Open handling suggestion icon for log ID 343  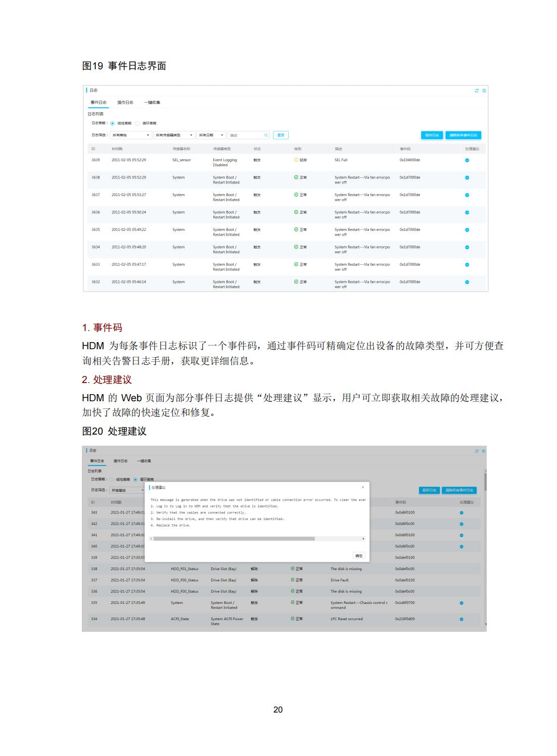tap(461, 513)
